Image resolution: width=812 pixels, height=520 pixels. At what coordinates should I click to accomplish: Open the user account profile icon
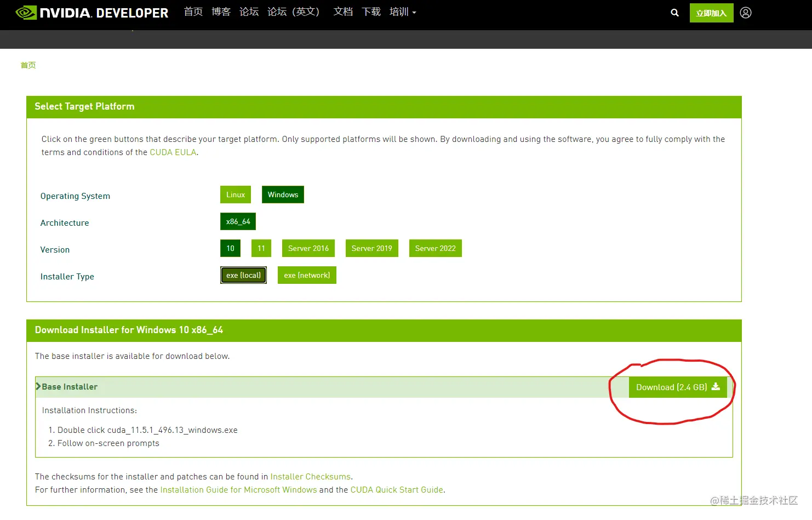[746, 13]
